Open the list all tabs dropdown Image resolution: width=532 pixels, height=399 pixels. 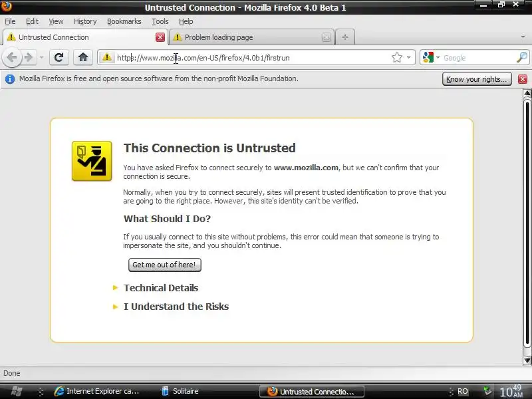(523, 37)
